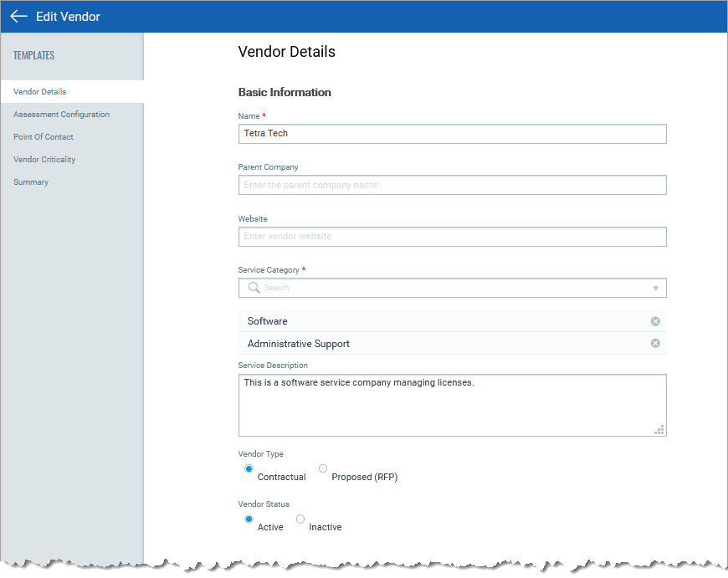The height and width of the screenshot is (578, 728).
Task: Click the Name field containing Tetra Tech
Action: tap(452, 134)
